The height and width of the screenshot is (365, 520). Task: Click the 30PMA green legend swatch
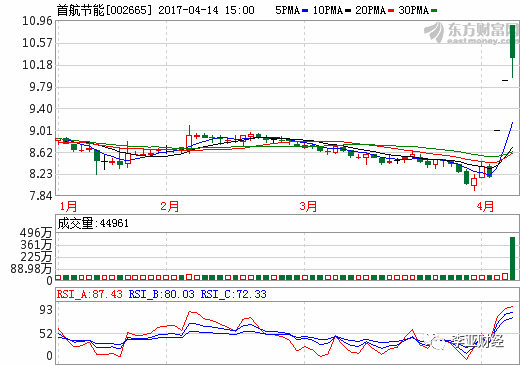[434, 11]
